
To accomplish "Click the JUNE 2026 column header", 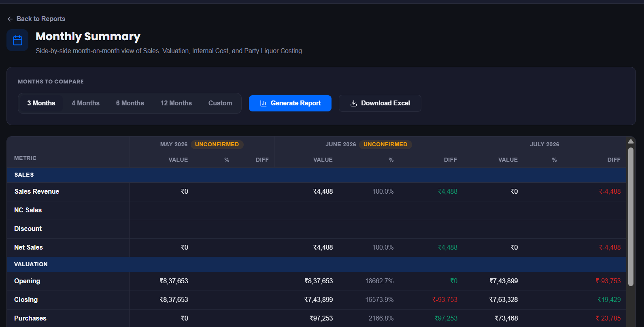I will click(341, 144).
